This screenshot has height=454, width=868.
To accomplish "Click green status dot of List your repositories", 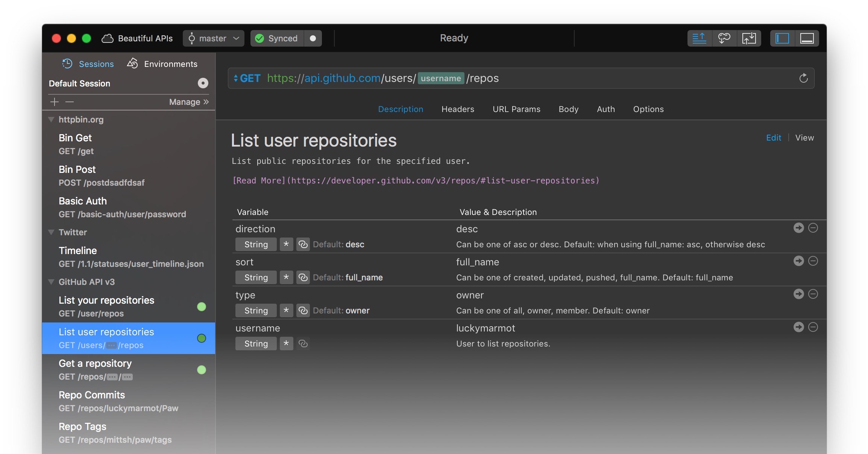I will pyautogui.click(x=202, y=307).
